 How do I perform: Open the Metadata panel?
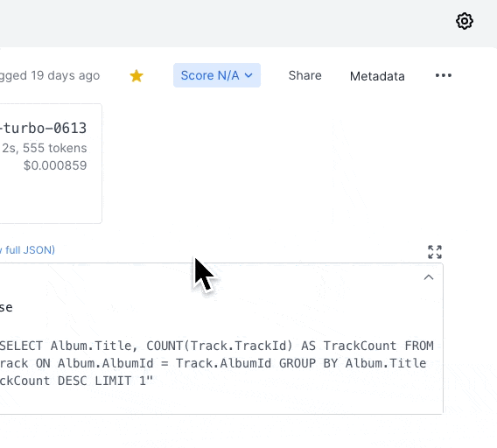pos(377,76)
